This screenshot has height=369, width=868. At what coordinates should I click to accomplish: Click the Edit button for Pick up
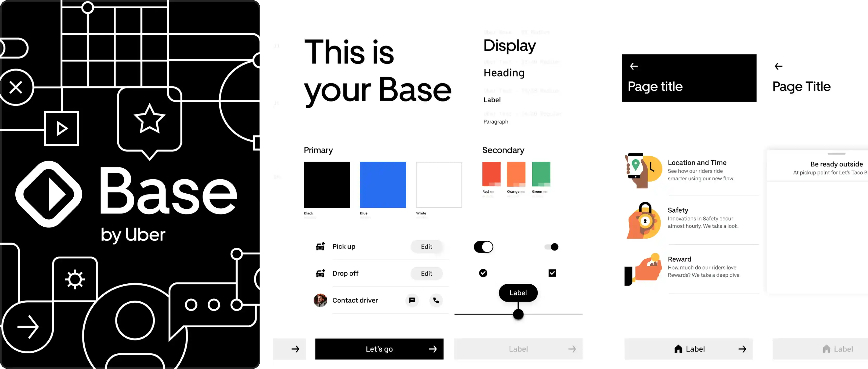click(x=426, y=246)
